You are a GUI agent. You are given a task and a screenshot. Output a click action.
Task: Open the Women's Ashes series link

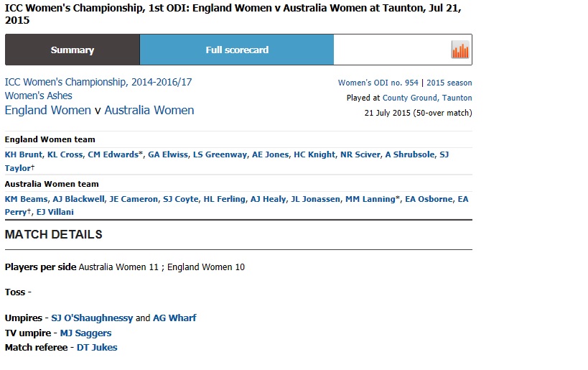coord(39,96)
